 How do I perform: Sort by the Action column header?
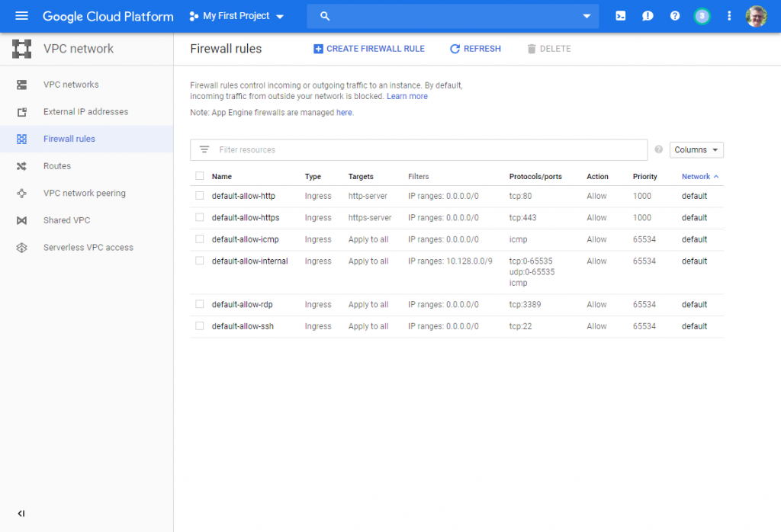(597, 177)
